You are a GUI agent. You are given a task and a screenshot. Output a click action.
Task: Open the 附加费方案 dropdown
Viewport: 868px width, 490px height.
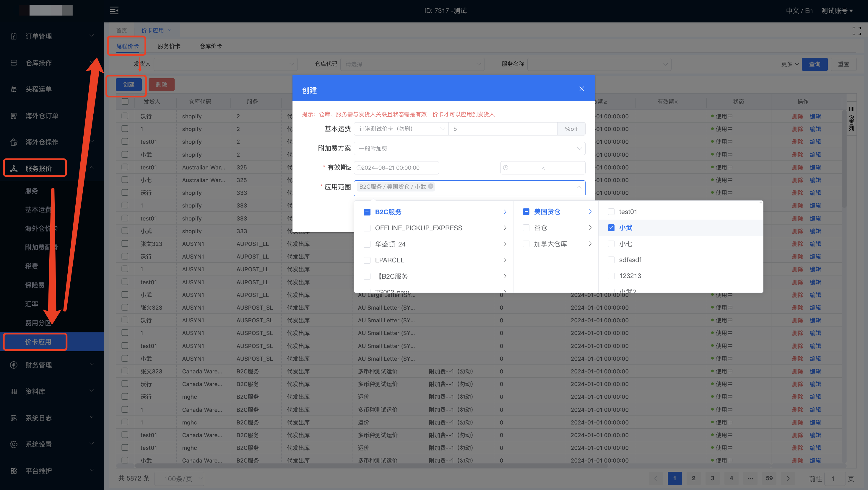pos(469,148)
